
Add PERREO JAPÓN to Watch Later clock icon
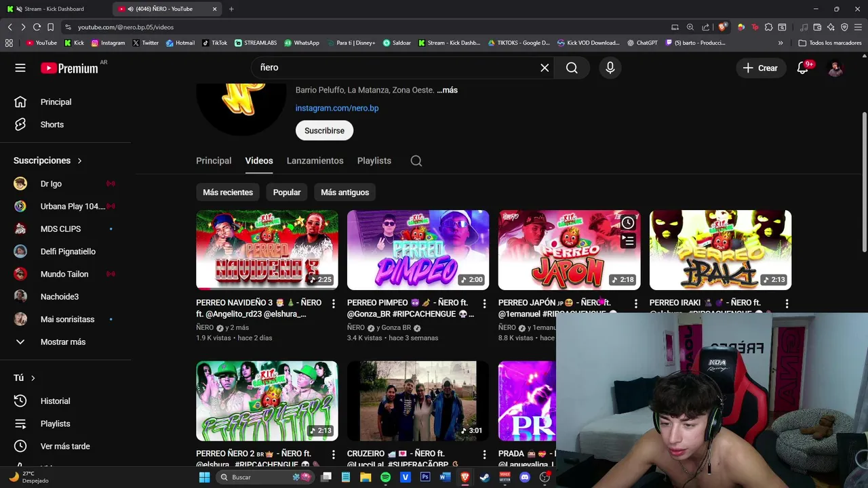point(628,222)
